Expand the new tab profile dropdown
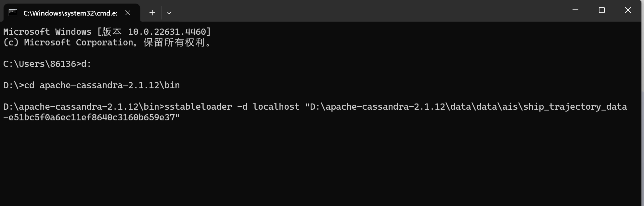This screenshot has width=644, height=206. [x=169, y=13]
